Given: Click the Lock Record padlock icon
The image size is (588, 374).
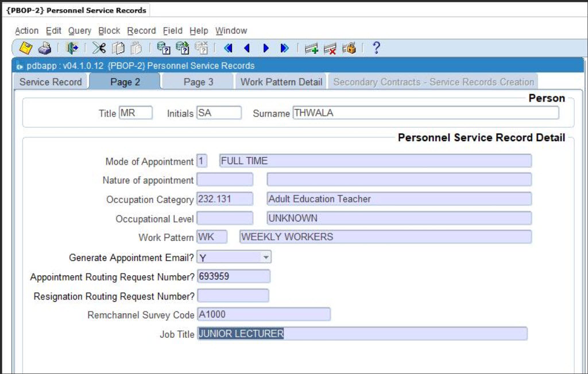Looking at the screenshot, I should (349, 49).
